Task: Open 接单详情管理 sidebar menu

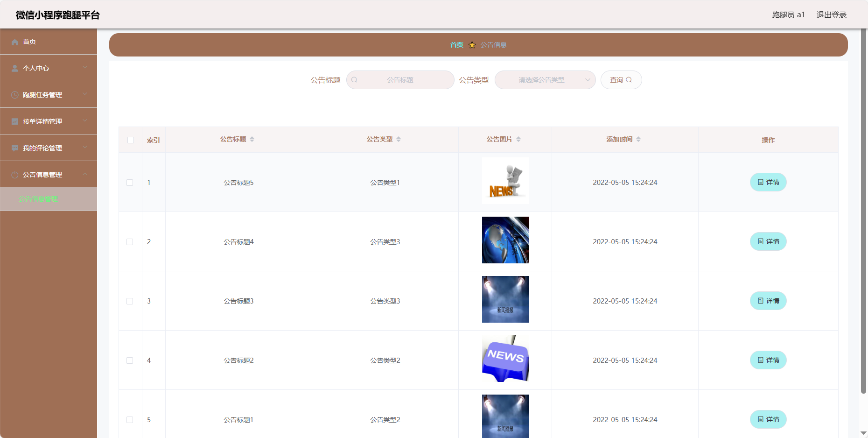Action: (x=49, y=121)
